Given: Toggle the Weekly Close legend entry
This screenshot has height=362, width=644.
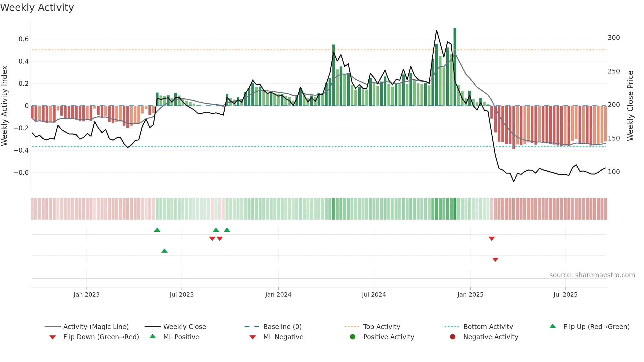Looking at the screenshot, I should coord(175,327).
